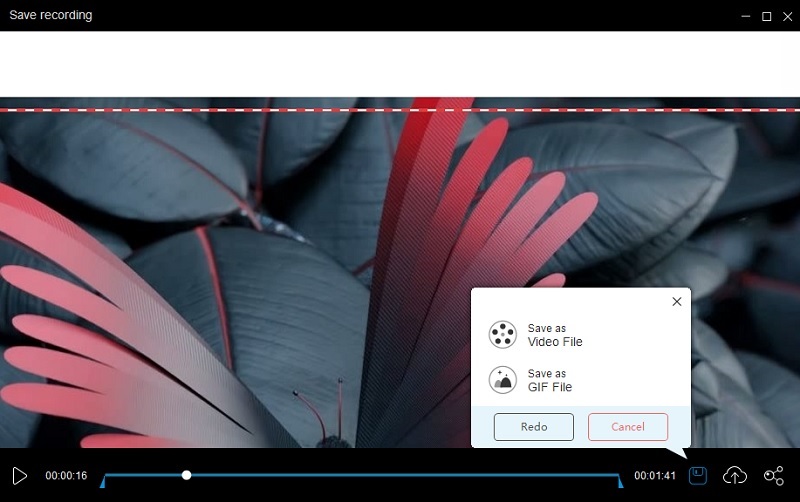This screenshot has height=502, width=800.
Task: Click the film reel Video File icon
Action: click(502, 335)
